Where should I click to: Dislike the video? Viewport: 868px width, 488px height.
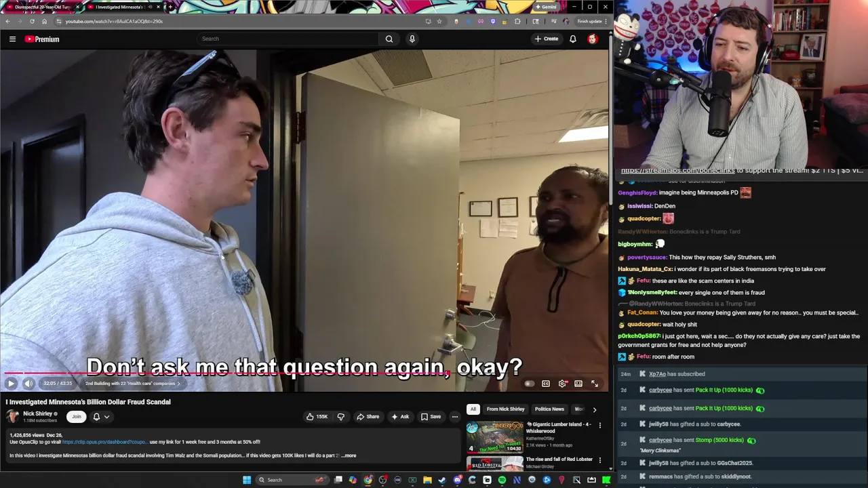341,417
